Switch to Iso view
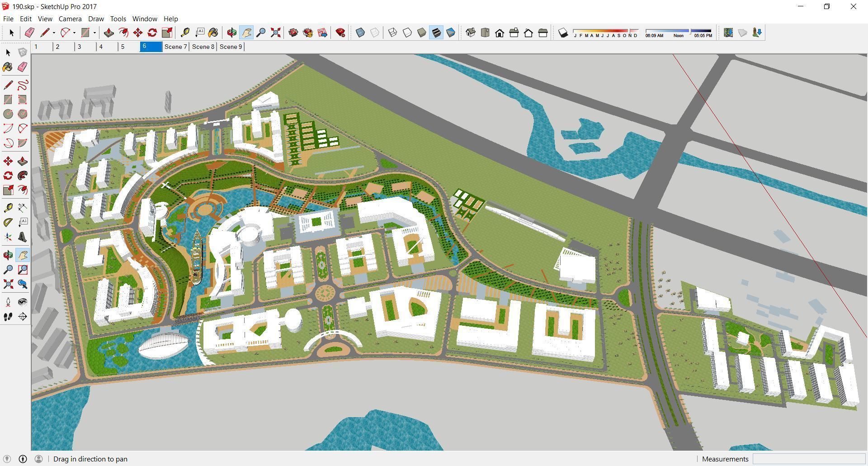 point(471,33)
